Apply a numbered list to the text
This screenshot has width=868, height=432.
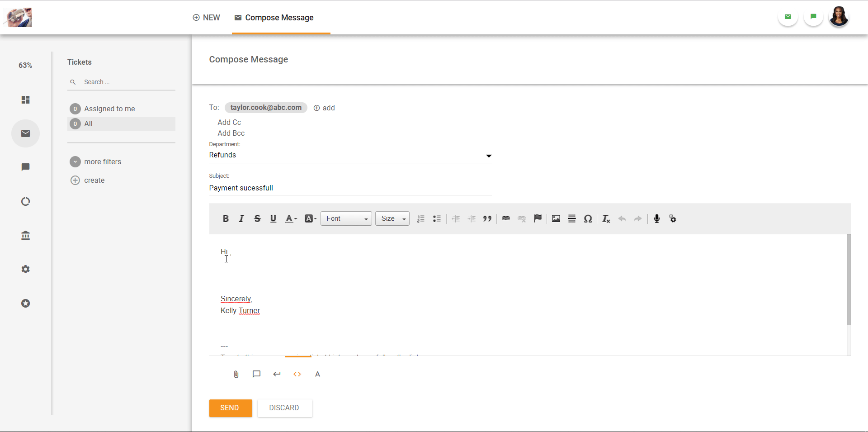coord(420,218)
